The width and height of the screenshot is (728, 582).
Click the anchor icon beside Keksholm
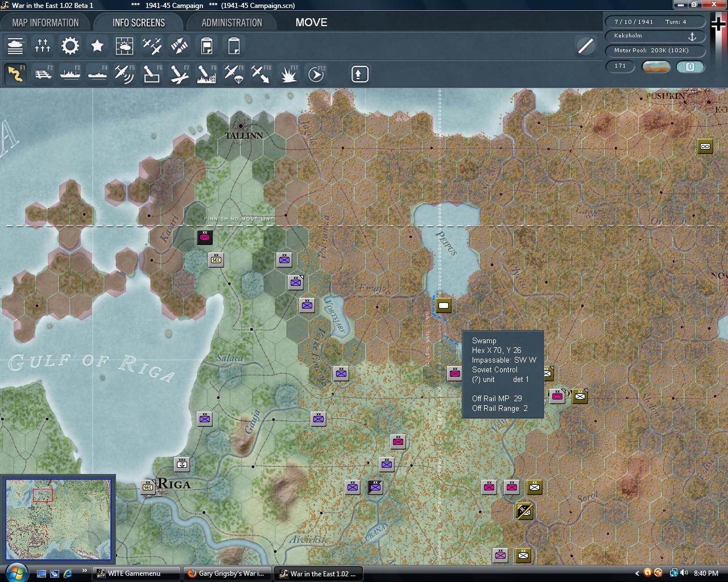pos(692,36)
